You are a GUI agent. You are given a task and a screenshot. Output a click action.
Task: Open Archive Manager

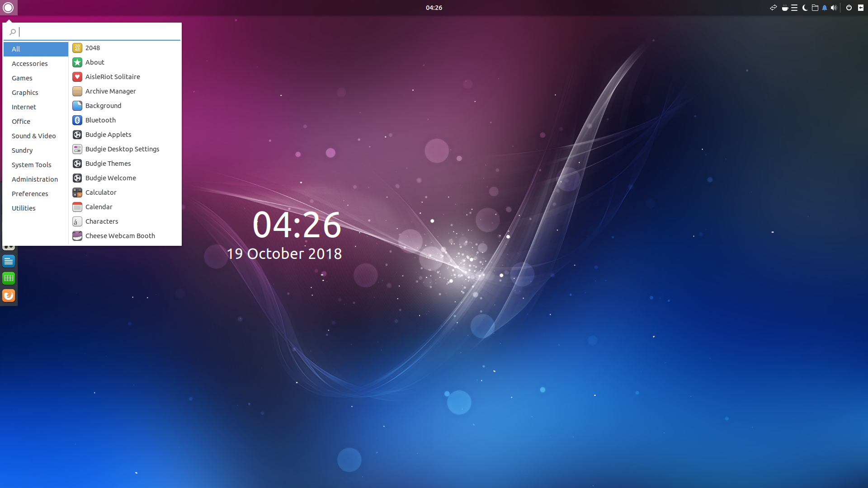click(x=125, y=91)
